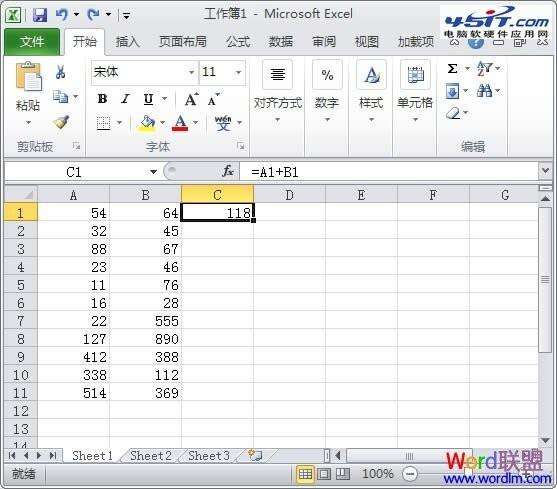This screenshot has width=557, height=489.
Task: Click the Undo arrow icon
Action: tap(62, 15)
